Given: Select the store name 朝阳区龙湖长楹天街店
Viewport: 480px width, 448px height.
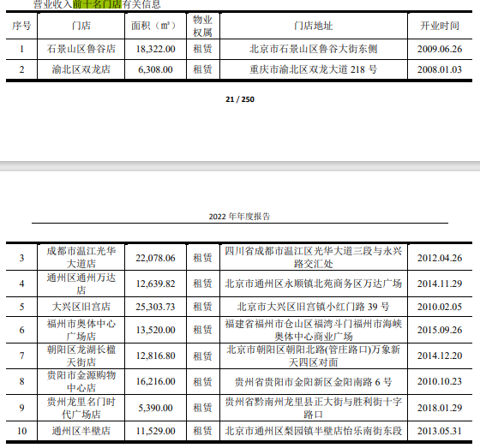Looking at the screenshot, I should 81,355.
